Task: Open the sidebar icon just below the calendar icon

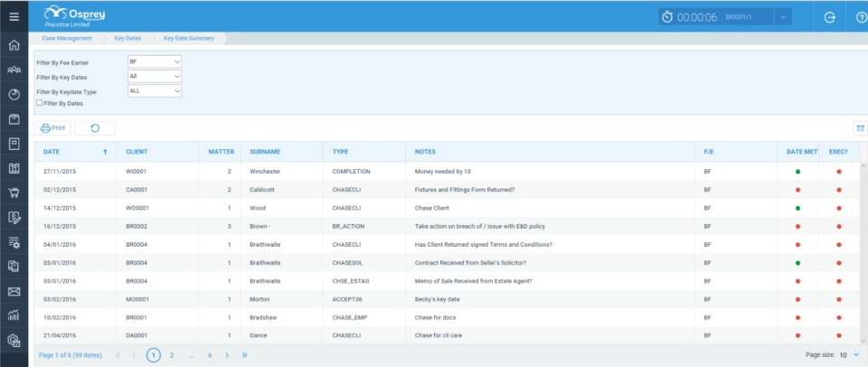Action: click(14, 144)
